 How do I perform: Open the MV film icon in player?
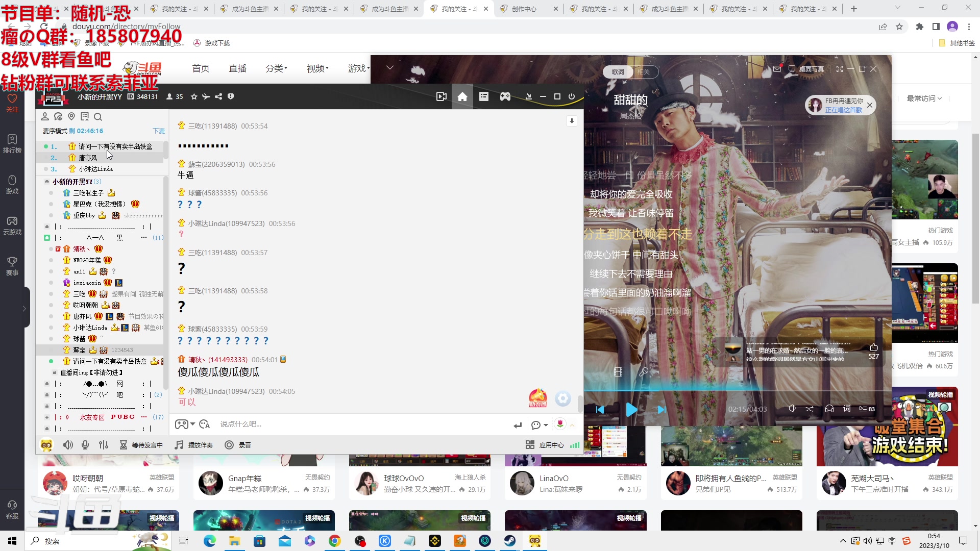pyautogui.click(x=618, y=372)
